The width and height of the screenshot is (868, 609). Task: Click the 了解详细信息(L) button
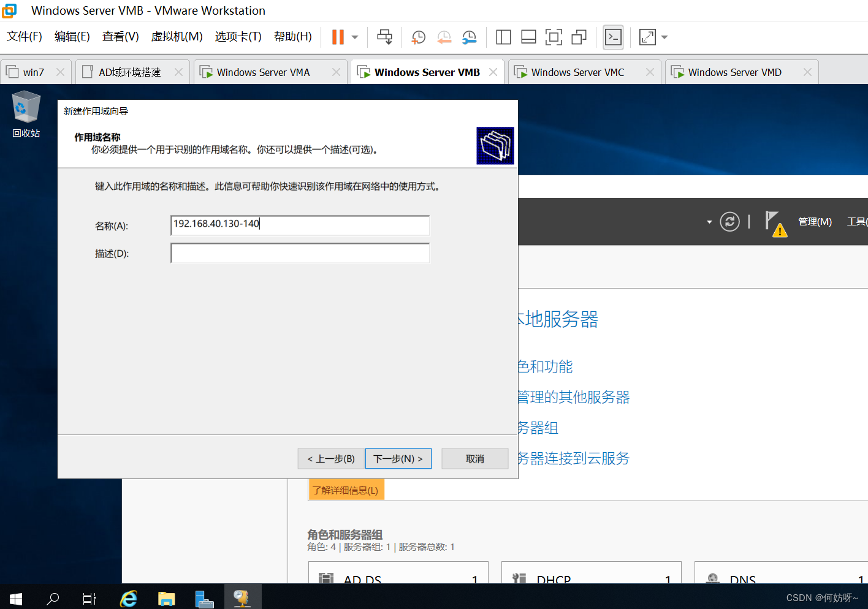click(346, 490)
